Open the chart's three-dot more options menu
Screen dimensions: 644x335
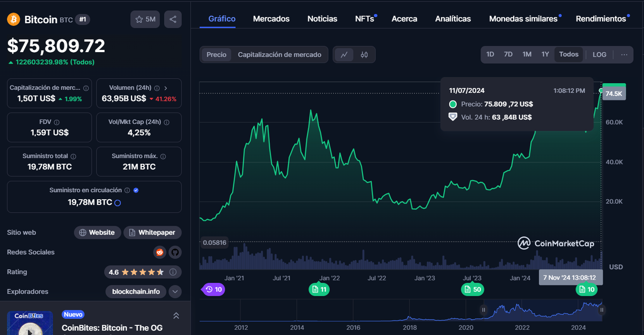[624, 54]
